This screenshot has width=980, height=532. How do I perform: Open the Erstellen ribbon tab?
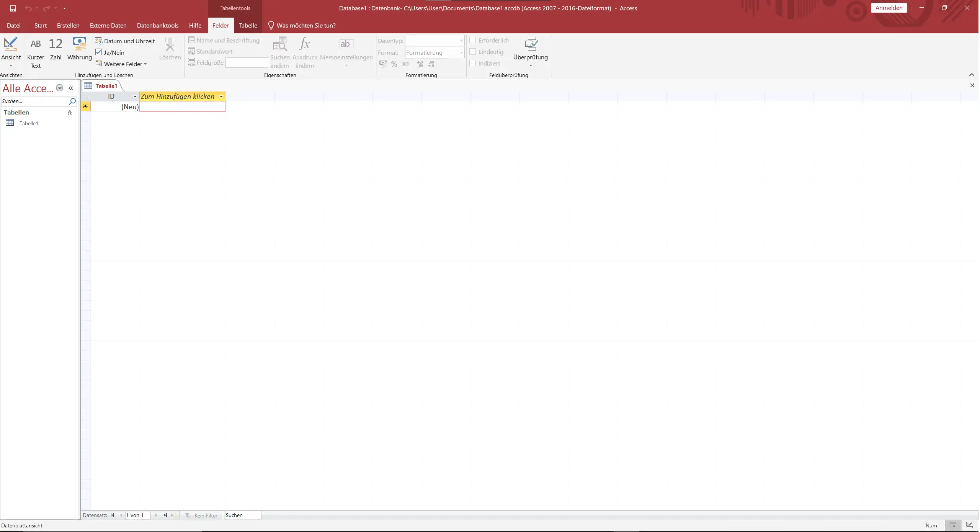[68, 26]
